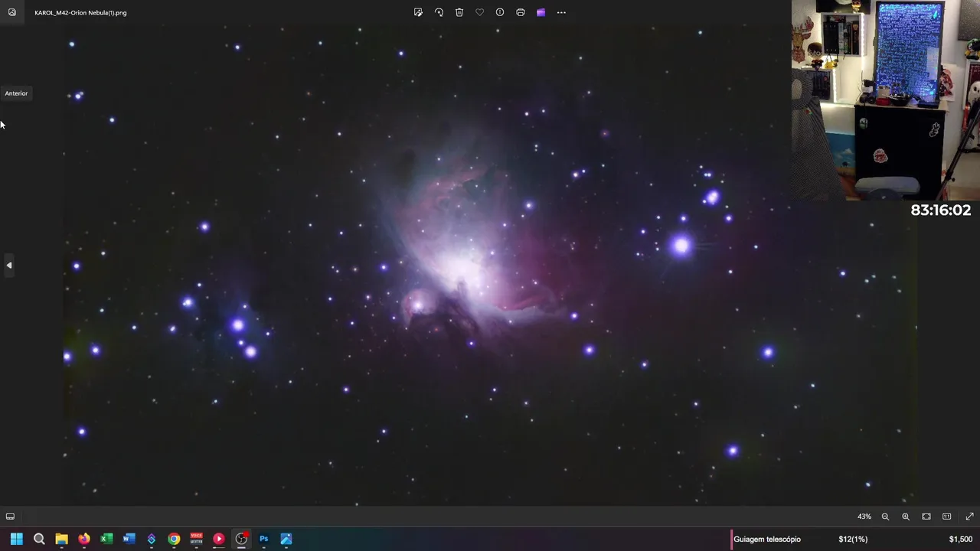Open the image Edit tool
Viewport: 980px width, 551px height.
pos(418,12)
